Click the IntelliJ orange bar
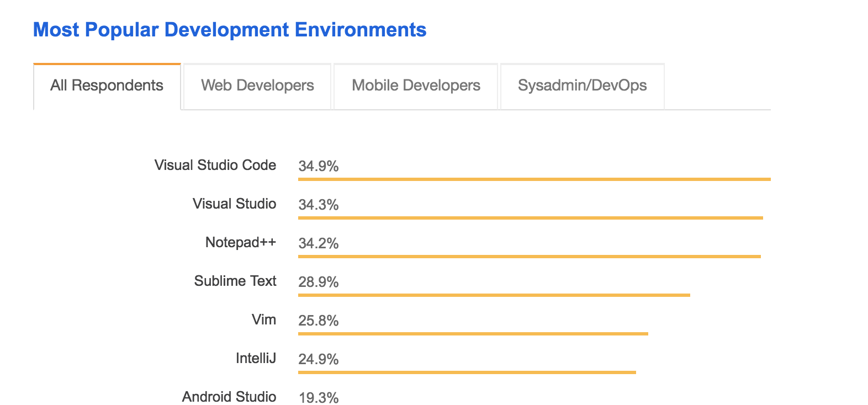This screenshot has width=868, height=405. [x=467, y=372]
